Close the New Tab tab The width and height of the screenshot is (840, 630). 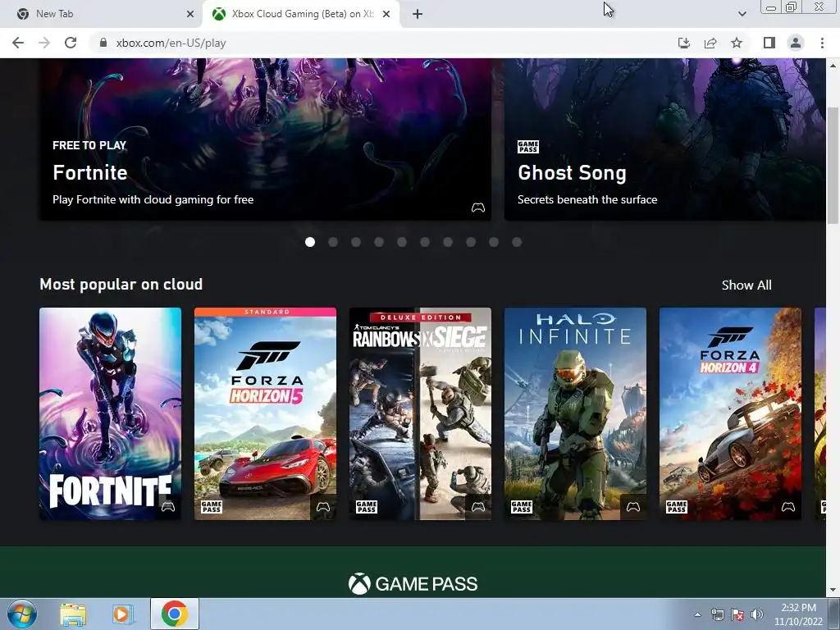(x=190, y=14)
